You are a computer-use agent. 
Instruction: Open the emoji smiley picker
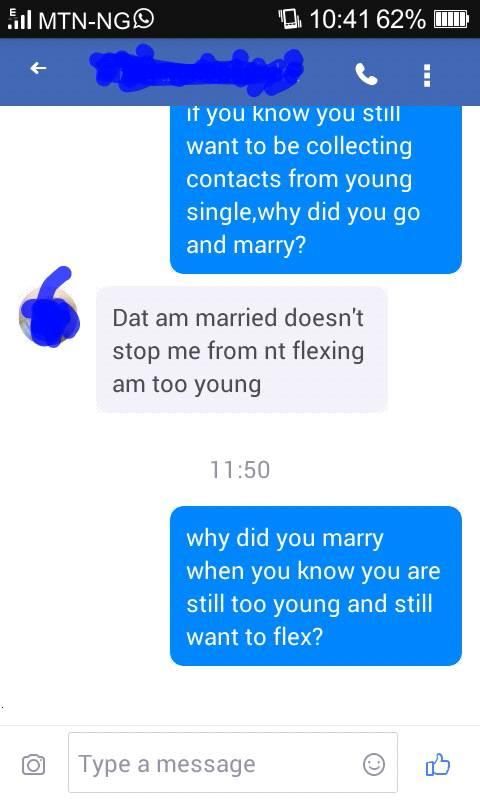(x=373, y=764)
